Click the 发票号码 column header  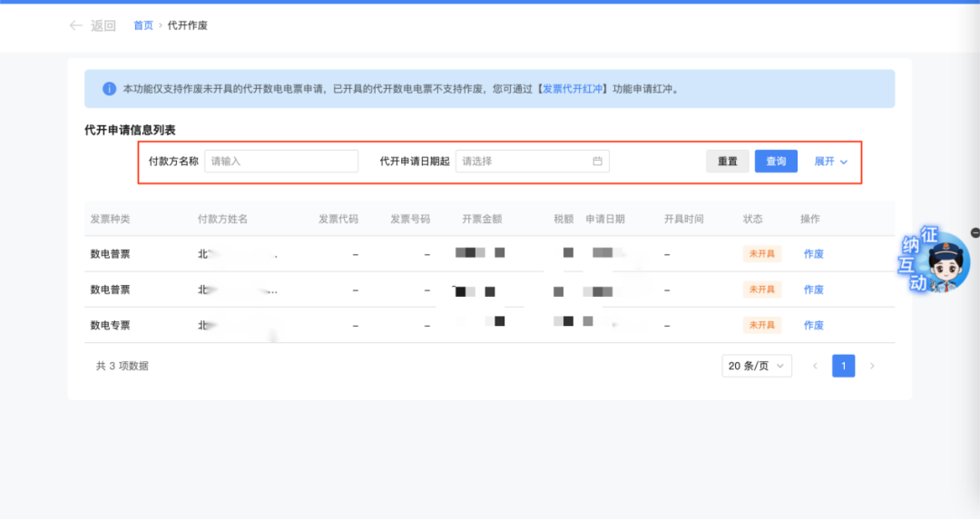tap(410, 219)
